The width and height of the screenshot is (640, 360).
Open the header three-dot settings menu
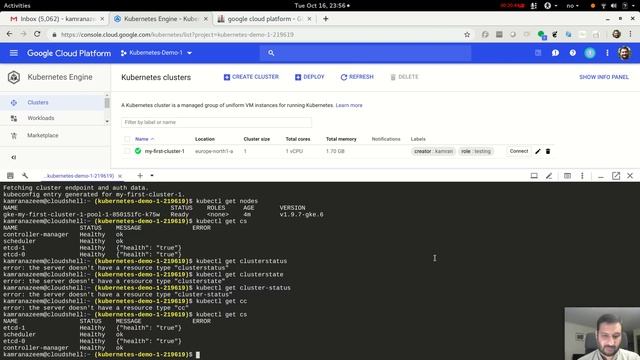(x=607, y=53)
